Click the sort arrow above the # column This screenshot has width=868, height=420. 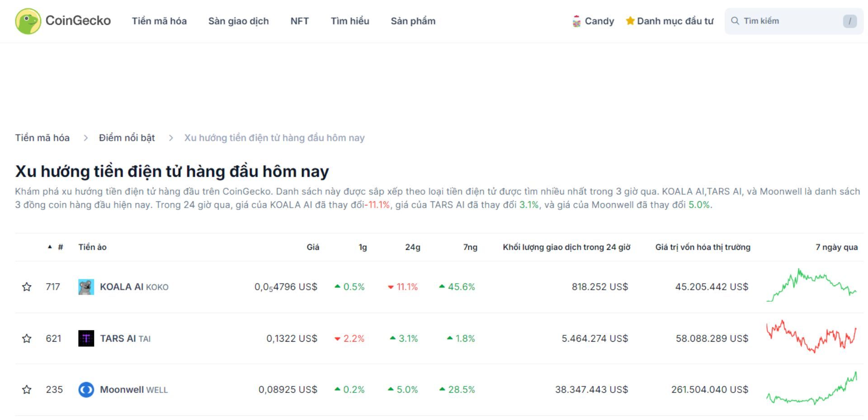(x=50, y=247)
